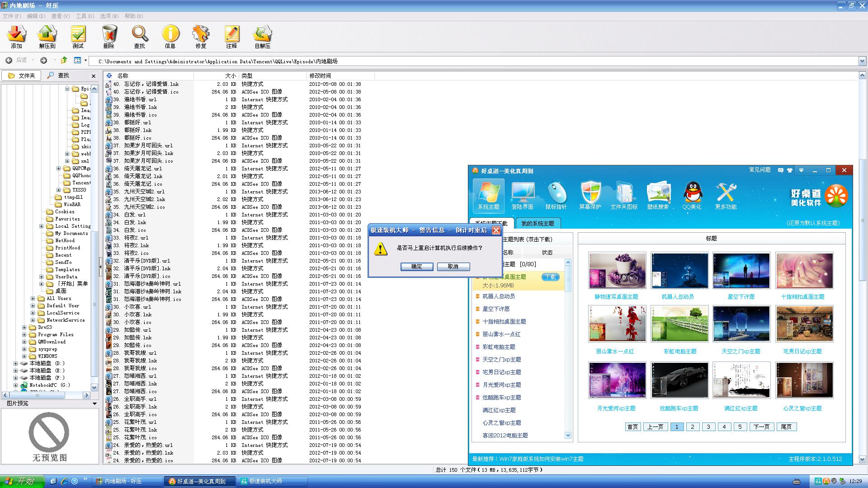Screen dimensions: 868x488
Task: Close the folder side panel with X
Action: 94,76
